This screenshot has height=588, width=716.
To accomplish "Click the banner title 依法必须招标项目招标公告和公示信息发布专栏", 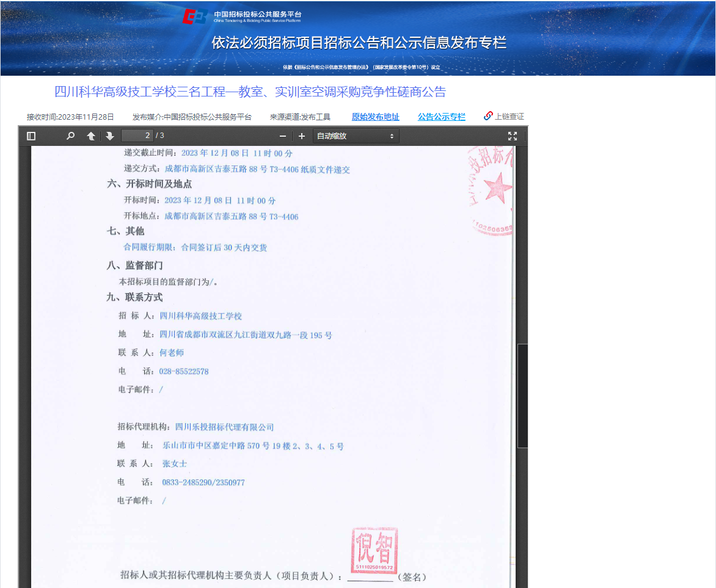I will coord(359,43).
